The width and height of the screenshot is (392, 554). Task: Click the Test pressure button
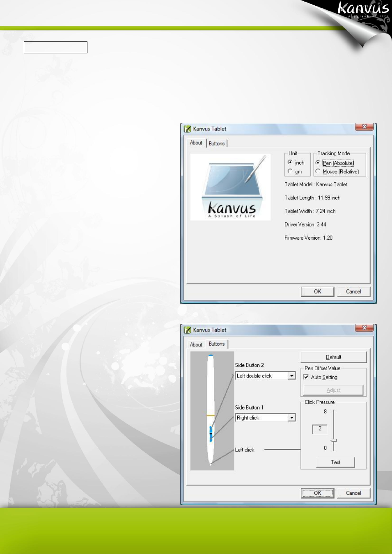click(x=335, y=462)
